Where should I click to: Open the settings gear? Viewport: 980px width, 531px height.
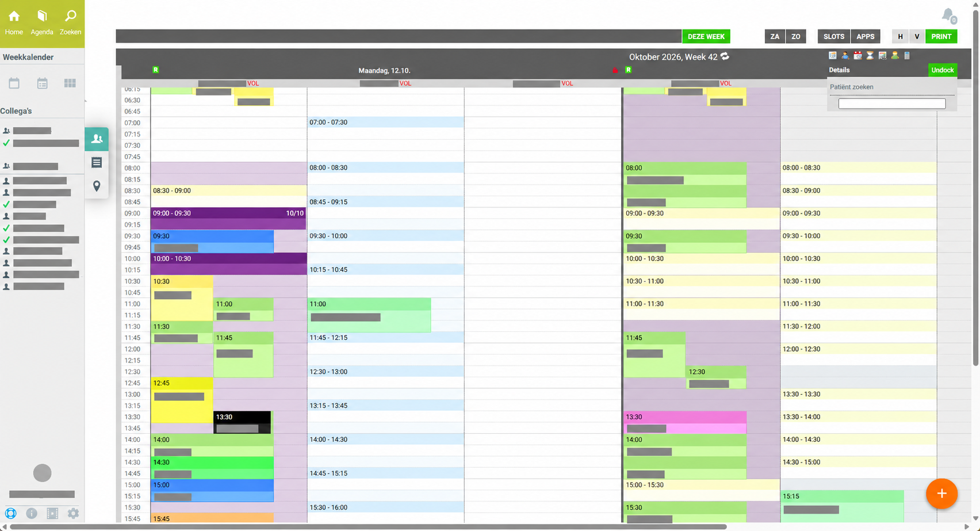click(x=73, y=513)
